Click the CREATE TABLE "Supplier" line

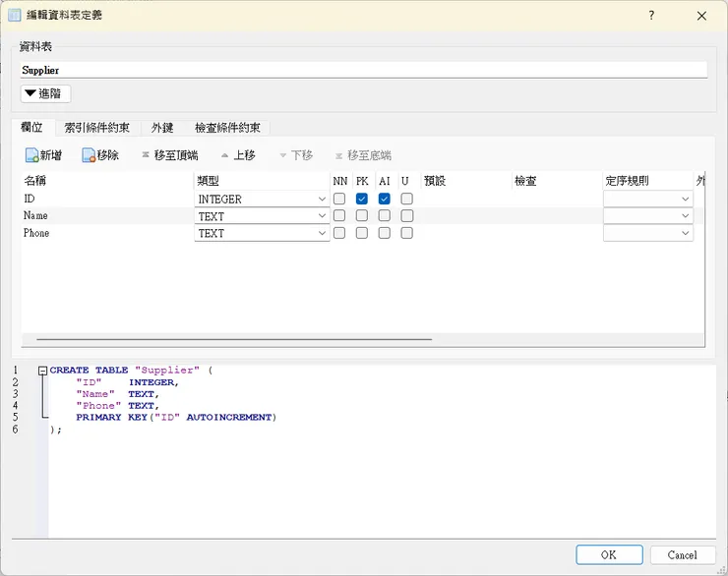pyautogui.click(x=131, y=371)
